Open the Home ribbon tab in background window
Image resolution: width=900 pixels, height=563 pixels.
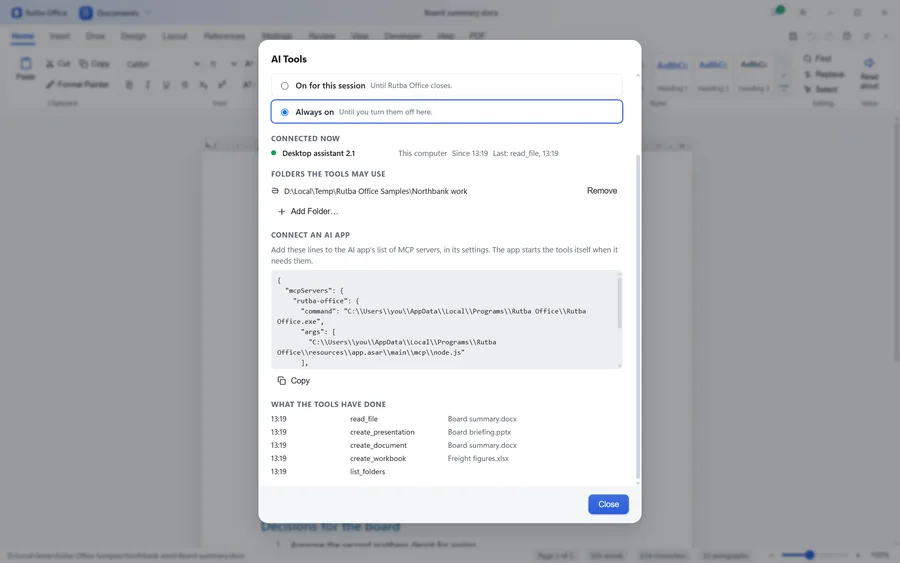click(23, 36)
